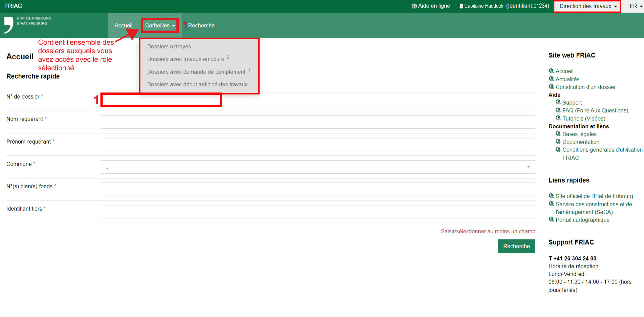
Task: Open the Corbeilles menu
Action: (x=160, y=25)
